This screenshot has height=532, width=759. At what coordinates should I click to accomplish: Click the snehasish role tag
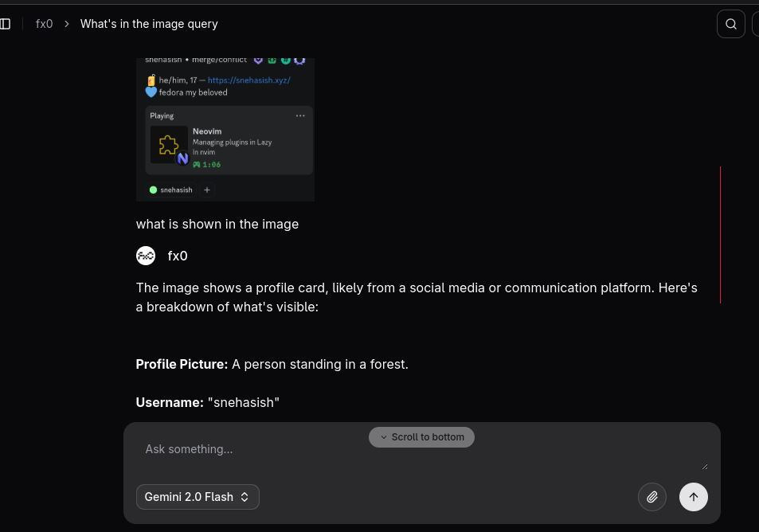coord(171,190)
